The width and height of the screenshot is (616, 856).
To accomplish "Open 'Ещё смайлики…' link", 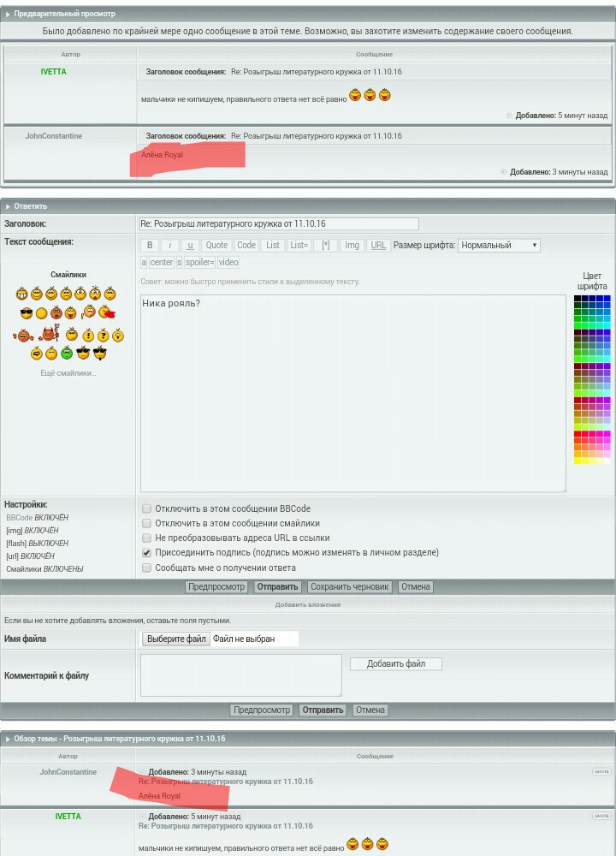I will point(68,373).
